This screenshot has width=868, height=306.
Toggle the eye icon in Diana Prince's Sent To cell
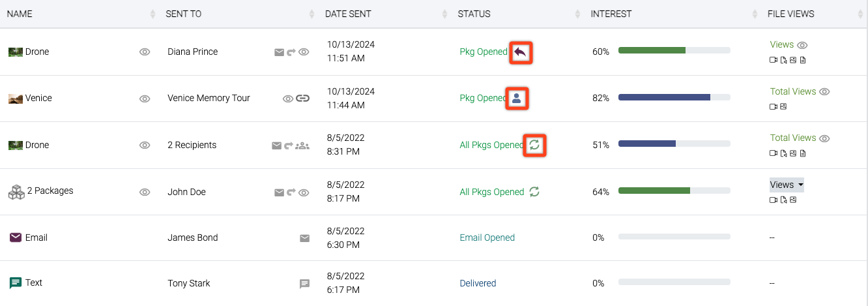(304, 52)
